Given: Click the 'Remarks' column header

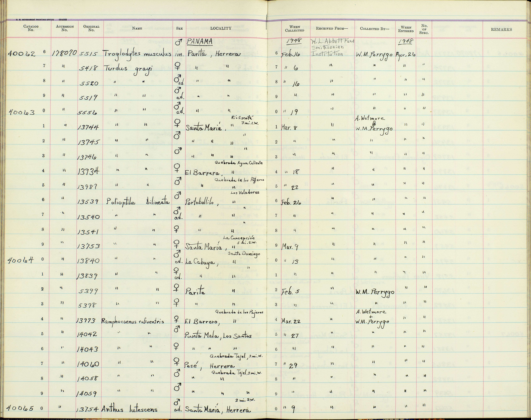Looking at the screenshot, I should click(x=501, y=29).
